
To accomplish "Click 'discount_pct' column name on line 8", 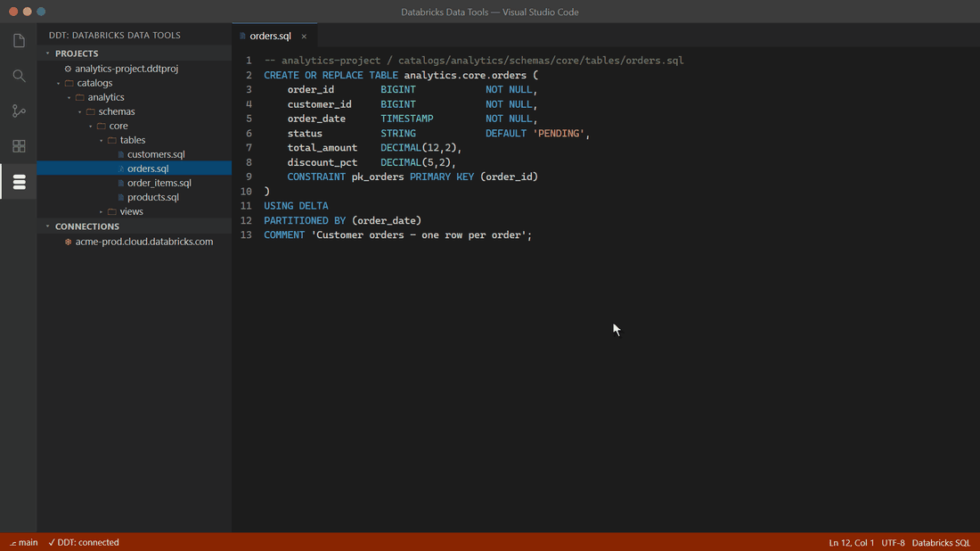I will [323, 162].
